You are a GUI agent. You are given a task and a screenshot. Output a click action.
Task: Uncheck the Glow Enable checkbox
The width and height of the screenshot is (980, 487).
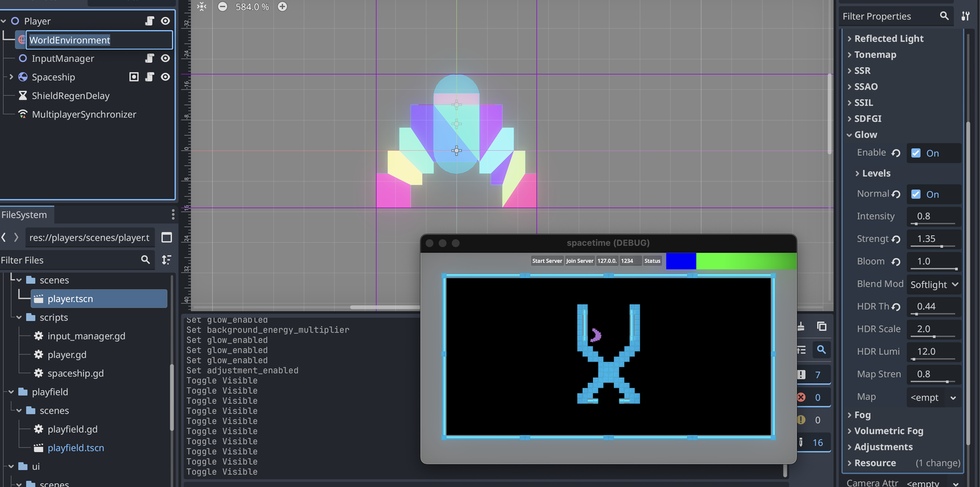pos(916,153)
